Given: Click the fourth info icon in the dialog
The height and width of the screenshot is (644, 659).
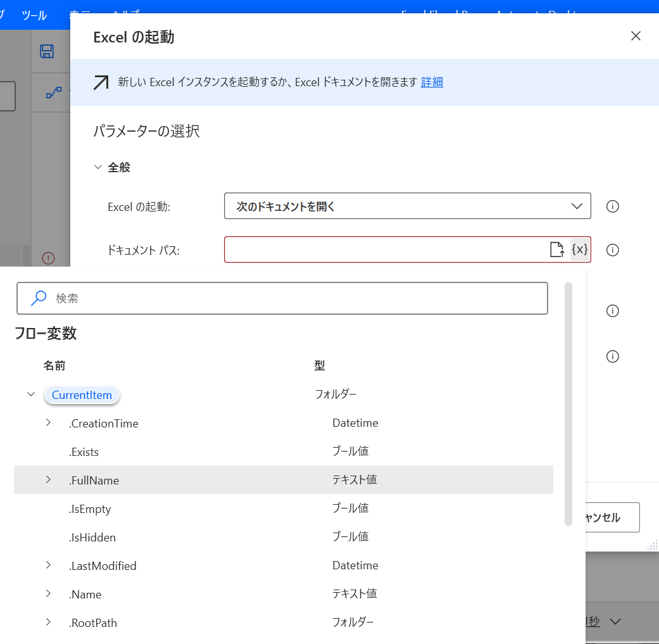Looking at the screenshot, I should [x=612, y=357].
